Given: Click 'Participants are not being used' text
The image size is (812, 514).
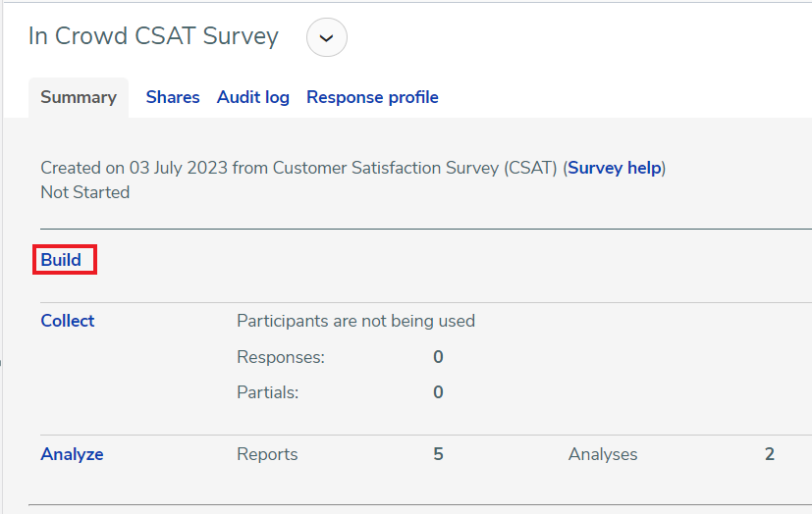Looking at the screenshot, I should coord(355,321).
